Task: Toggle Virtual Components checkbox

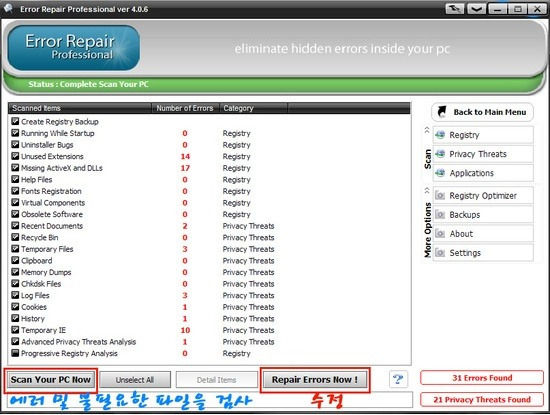Action: click(x=15, y=202)
